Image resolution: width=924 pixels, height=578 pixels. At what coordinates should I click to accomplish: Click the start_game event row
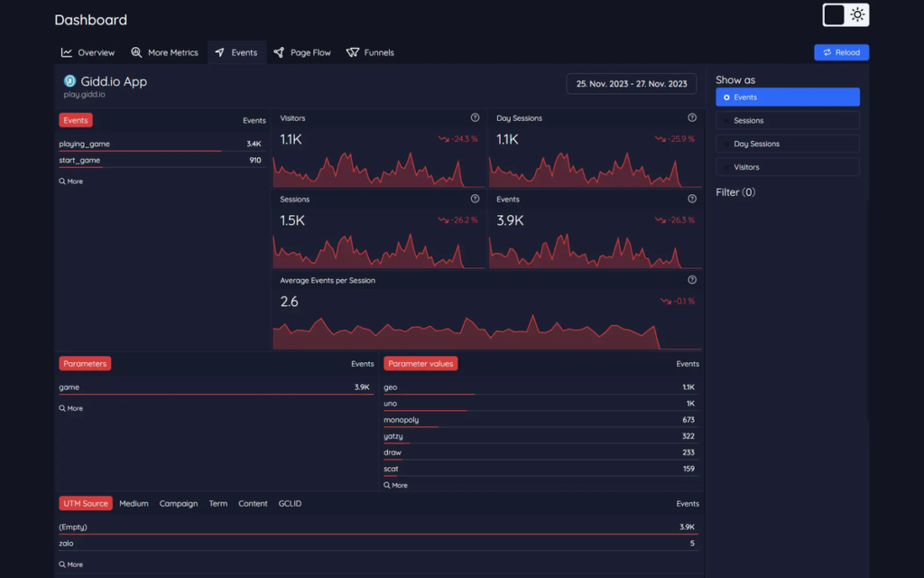pyautogui.click(x=161, y=161)
